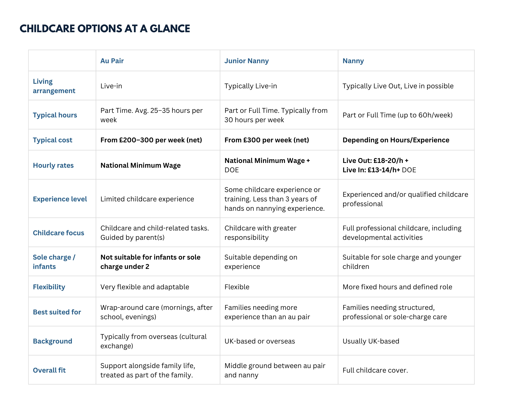Select the 'Childcare focus' row label
This screenshot has width=532, height=399.
click(58, 233)
